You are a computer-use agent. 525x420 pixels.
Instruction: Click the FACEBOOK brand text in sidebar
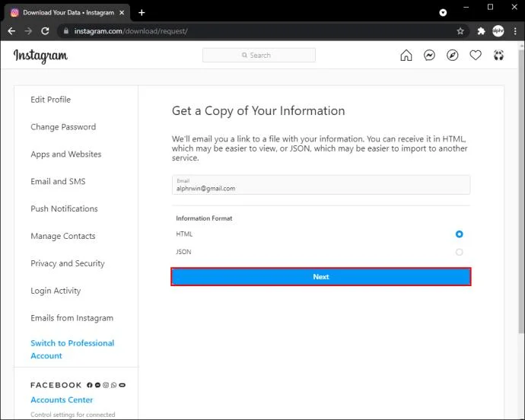point(56,385)
